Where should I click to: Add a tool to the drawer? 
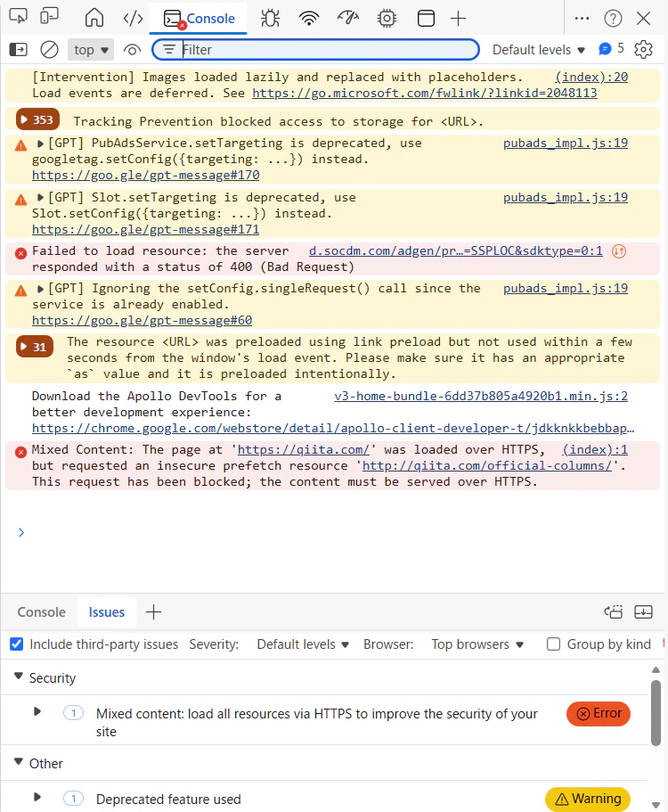153,612
